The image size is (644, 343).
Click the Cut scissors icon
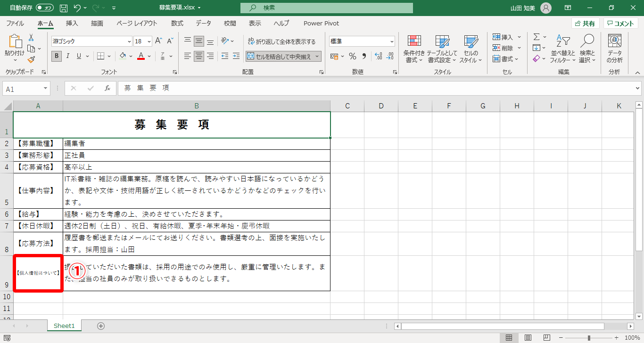(31, 38)
